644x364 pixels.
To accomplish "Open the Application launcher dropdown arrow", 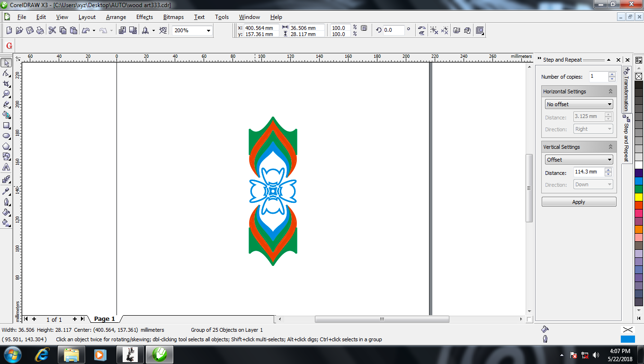I will pyautogui.click(x=153, y=30).
